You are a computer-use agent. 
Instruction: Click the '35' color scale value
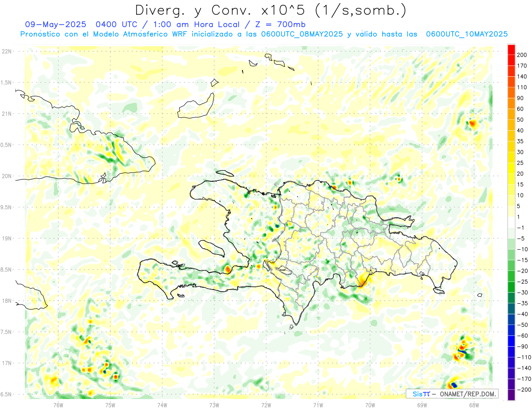click(520, 141)
